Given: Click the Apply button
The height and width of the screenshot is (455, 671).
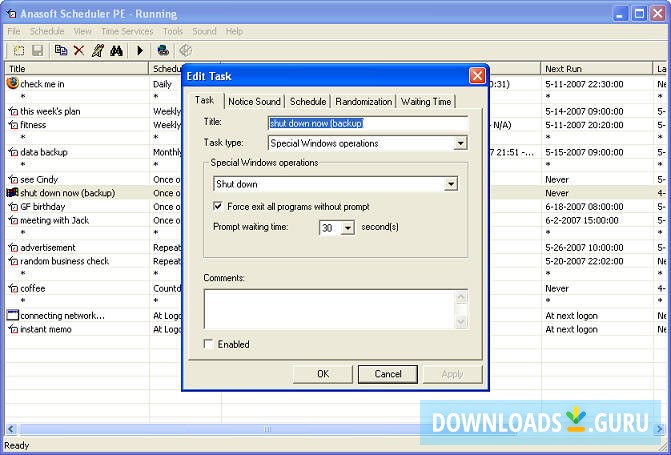Looking at the screenshot, I should [x=452, y=374].
